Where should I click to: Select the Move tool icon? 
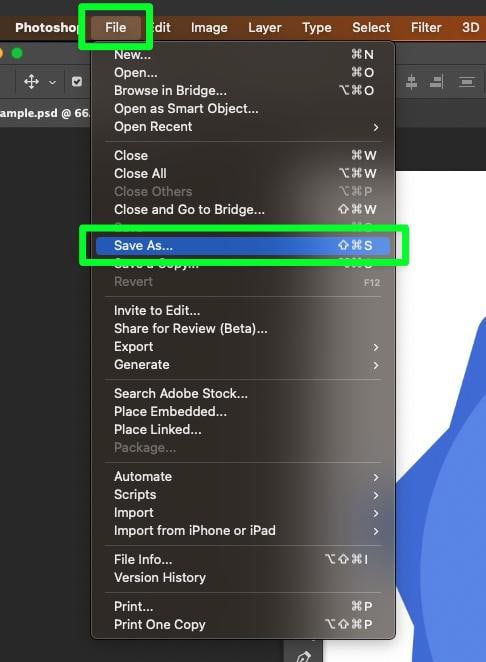point(31,81)
